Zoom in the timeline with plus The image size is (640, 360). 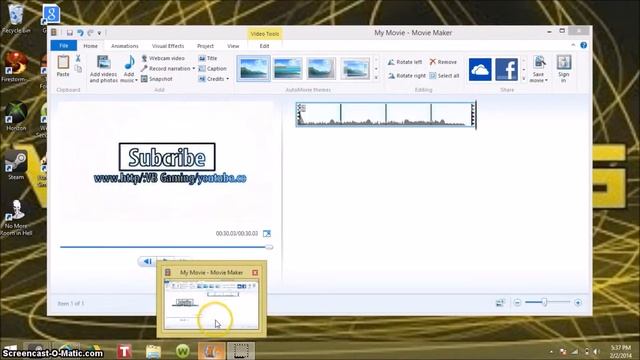point(578,303)
